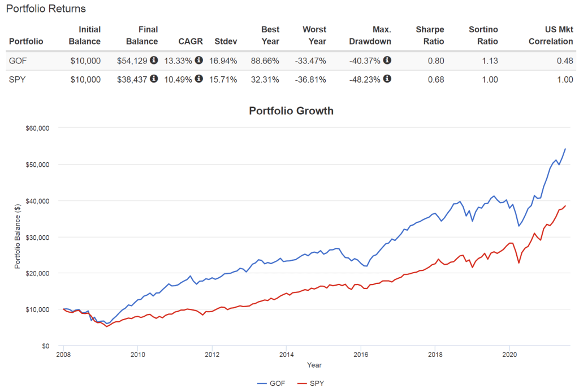Viewport: 579px width, 392px height.
Task: Click info icon beside SPY final balance
Action: [x=154, y=79]
